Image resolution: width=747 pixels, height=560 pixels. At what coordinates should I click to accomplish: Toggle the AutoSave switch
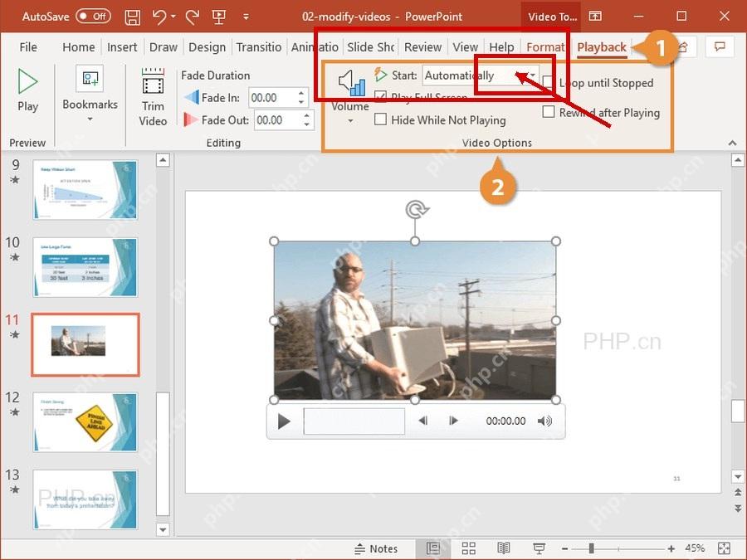pyautogui.click(x=93, y=17)
